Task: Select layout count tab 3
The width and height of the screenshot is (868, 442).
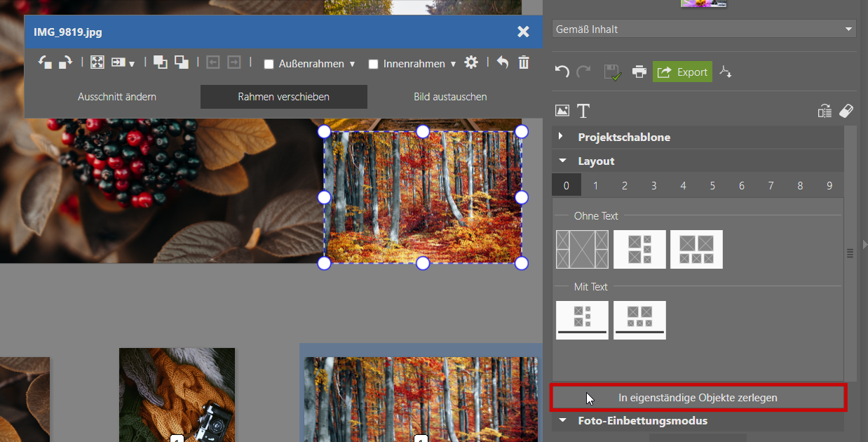Action: coord(653,186)
